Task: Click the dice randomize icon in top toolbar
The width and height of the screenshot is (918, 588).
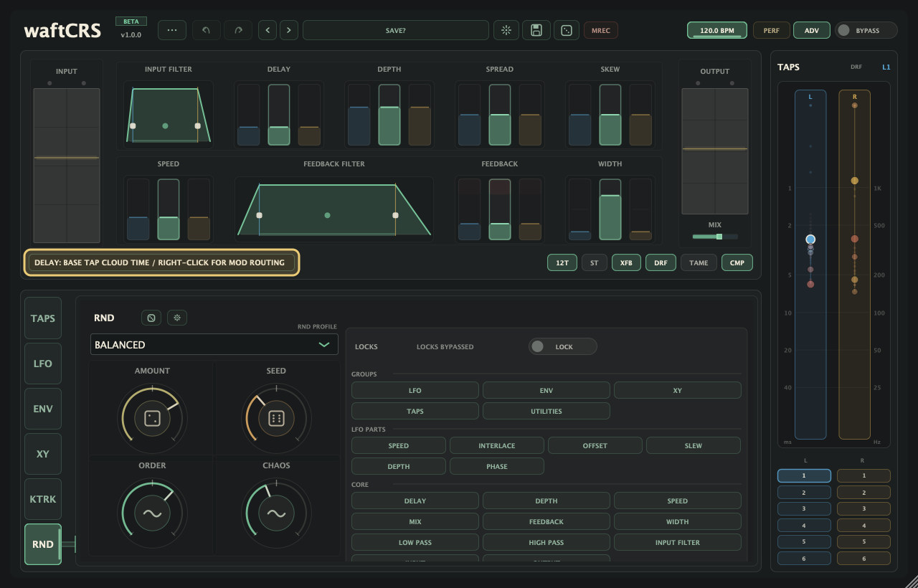Action: pyautogui.click(x=567, y=30)
